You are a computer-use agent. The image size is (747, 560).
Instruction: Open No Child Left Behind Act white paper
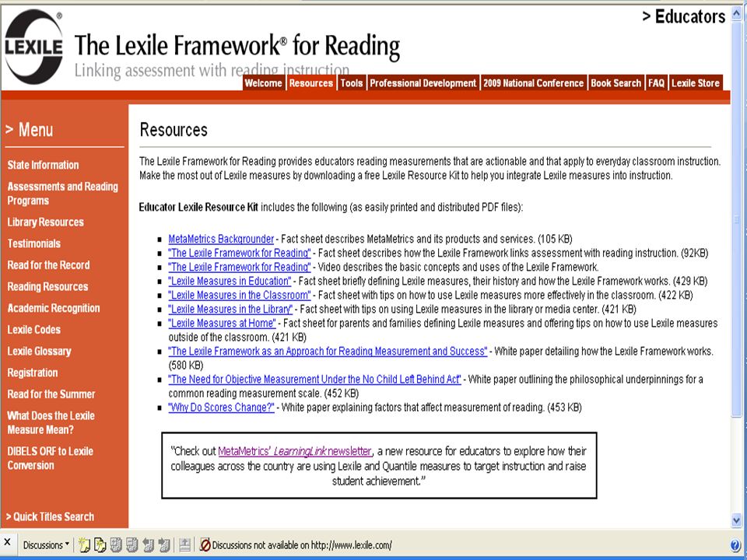[314, 380]
